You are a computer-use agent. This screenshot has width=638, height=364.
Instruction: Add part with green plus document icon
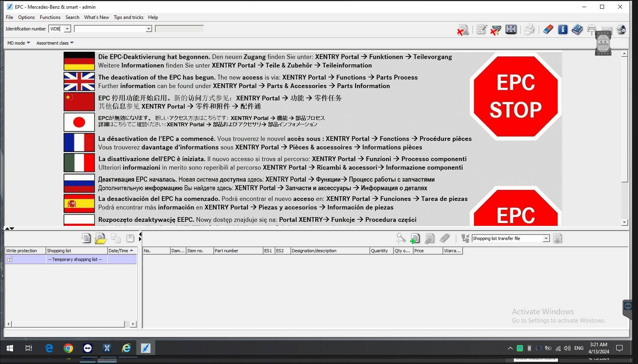(415, 238)
